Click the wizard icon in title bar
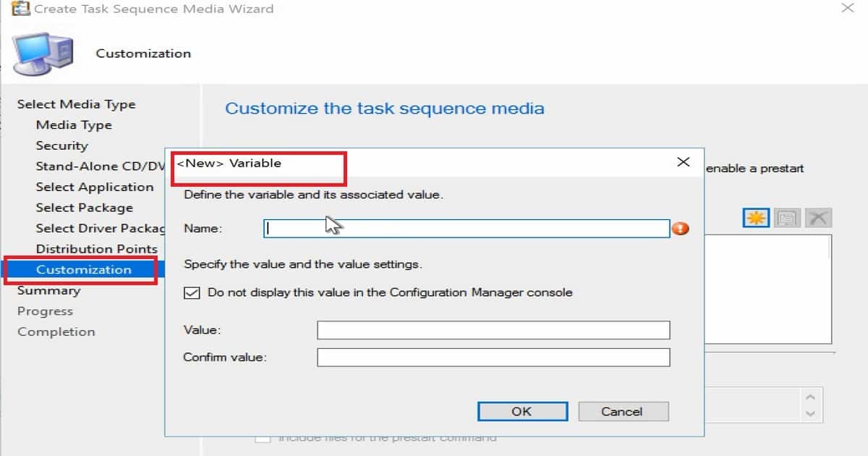Viewport: 868px width, 456px height. (22, 9)
